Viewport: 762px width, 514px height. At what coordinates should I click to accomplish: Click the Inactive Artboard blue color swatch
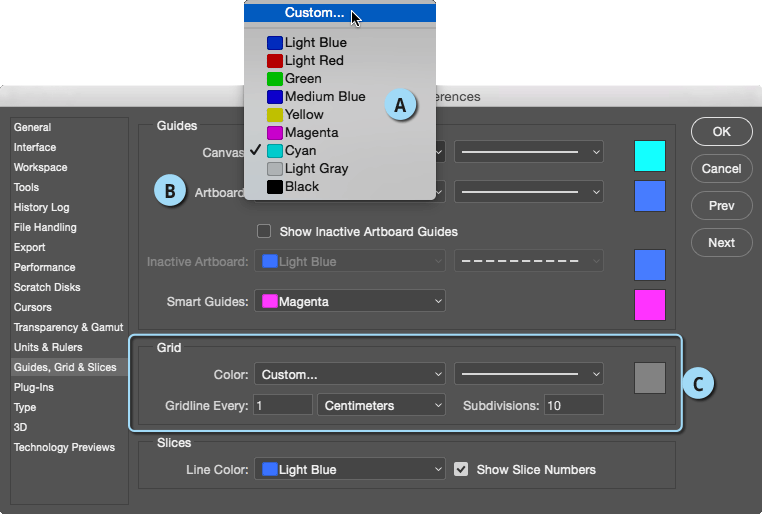[650, 265]
